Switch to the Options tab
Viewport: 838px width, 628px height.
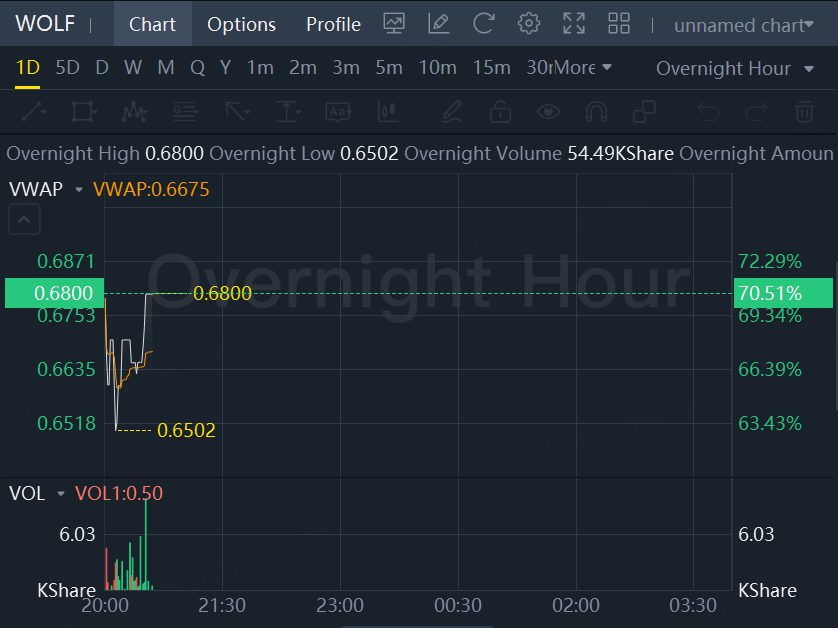pos(242,24)
